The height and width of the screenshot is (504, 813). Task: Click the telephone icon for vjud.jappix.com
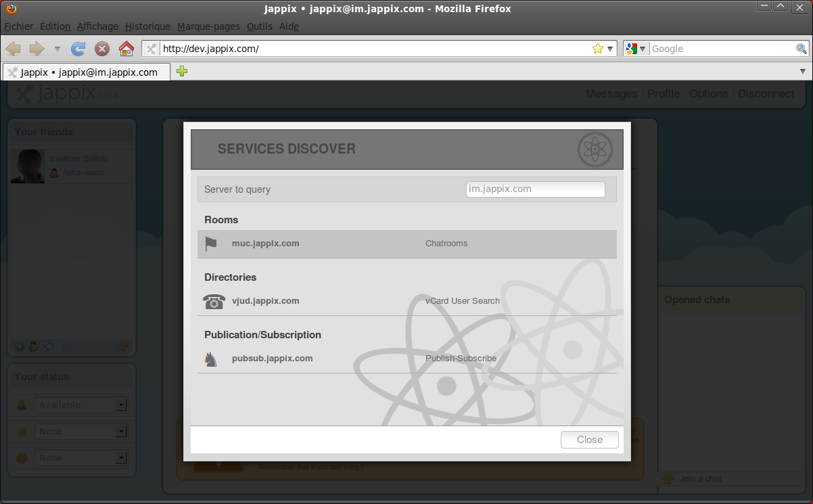[214, 301]
